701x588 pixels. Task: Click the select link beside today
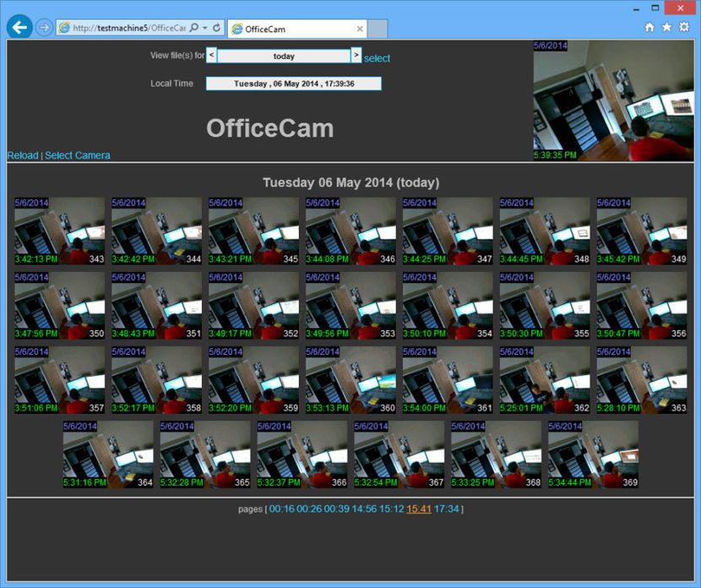(377, 58)
